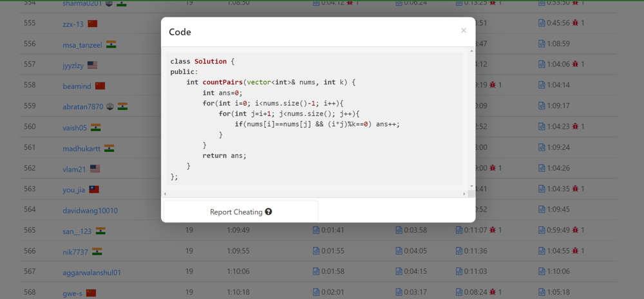View the submission icon beside 0:11:07

pos(459,230)
